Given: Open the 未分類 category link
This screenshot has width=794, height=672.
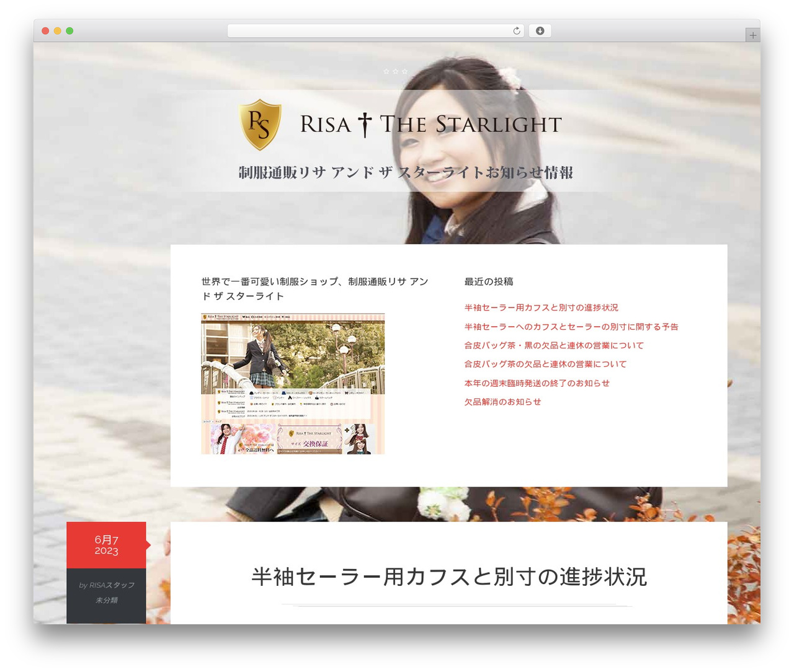Looking at the screenshot, I should coord(107,600).
